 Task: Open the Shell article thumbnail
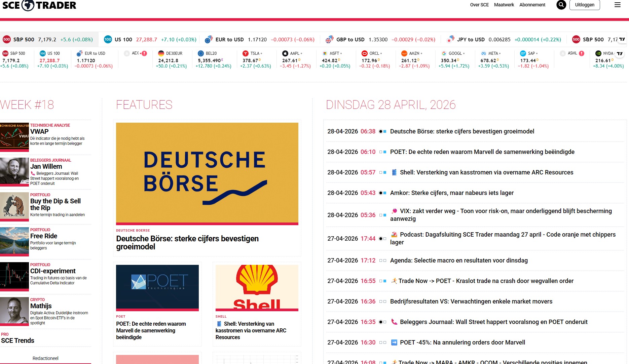click(x=257, y=288)
